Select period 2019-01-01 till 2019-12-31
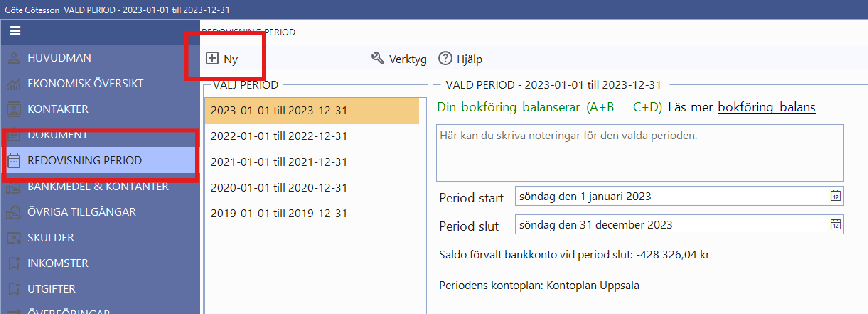This screenshot has height=314, width=868. click(312, 213)
